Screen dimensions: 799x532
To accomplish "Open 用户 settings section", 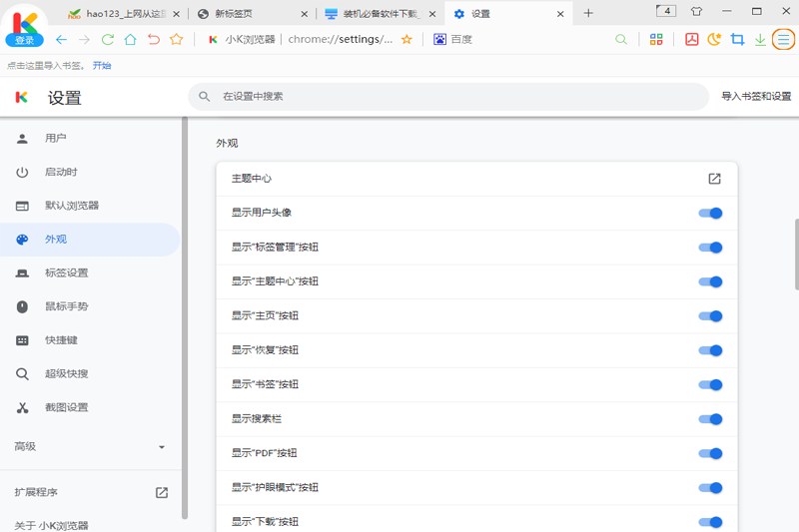I will (x=90, y=139).
